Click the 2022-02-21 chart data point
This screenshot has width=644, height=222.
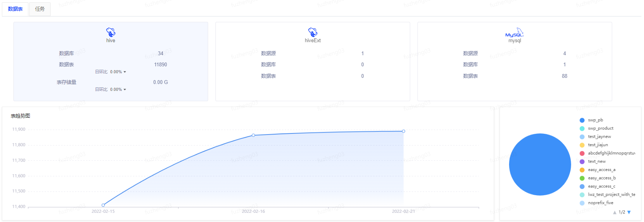pos(404,131)
